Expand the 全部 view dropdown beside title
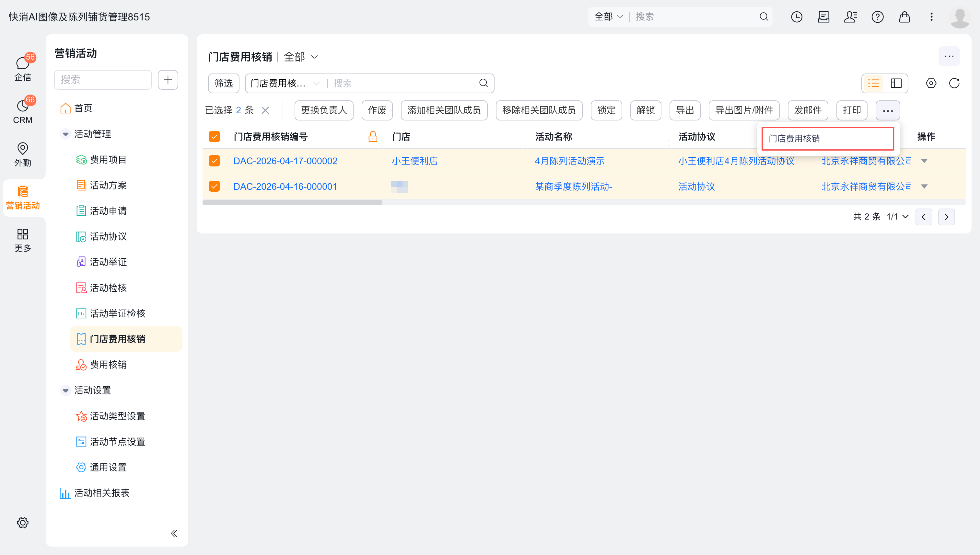The image size is (980, 555). click(301, 57)
